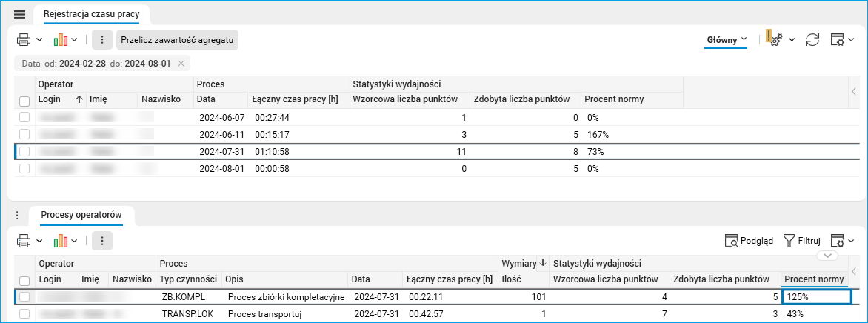Viewport: 868px width, 323px height.
Task: Open the print options arrow in bottom toolbar
Action: click(x=39, y=241)
